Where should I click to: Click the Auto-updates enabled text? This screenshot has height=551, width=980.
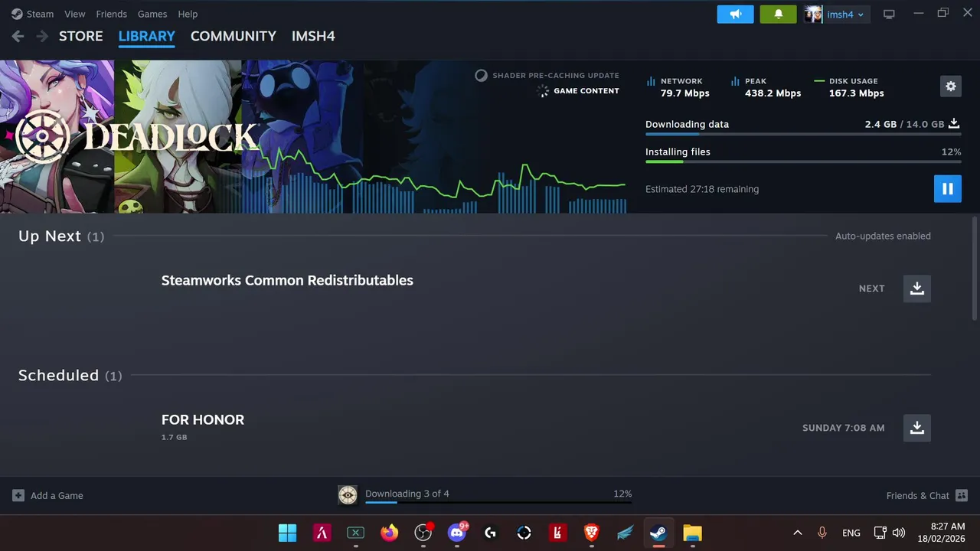[x=883, y=236]
